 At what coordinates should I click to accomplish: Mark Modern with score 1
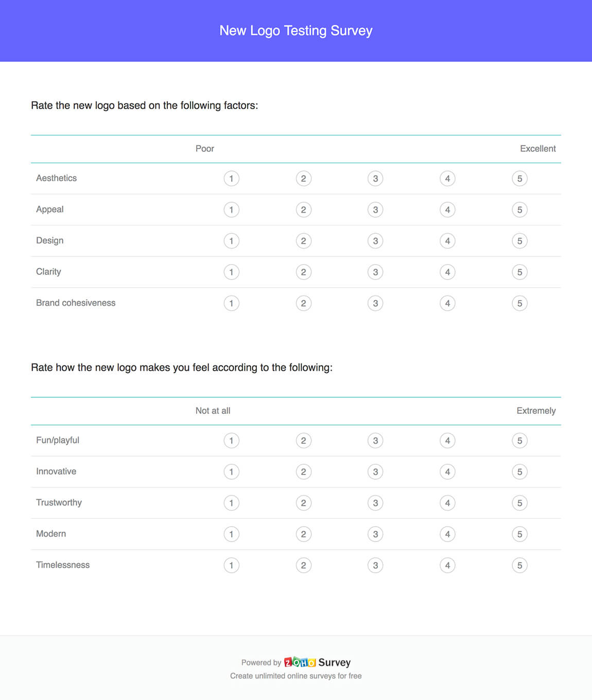pyautogui.click(x=231, y=534)
